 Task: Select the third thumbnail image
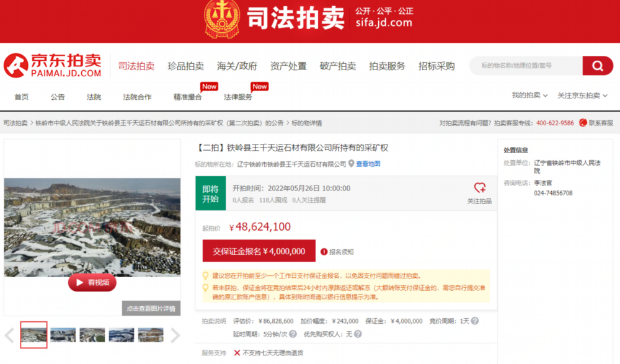coord(92,335)
